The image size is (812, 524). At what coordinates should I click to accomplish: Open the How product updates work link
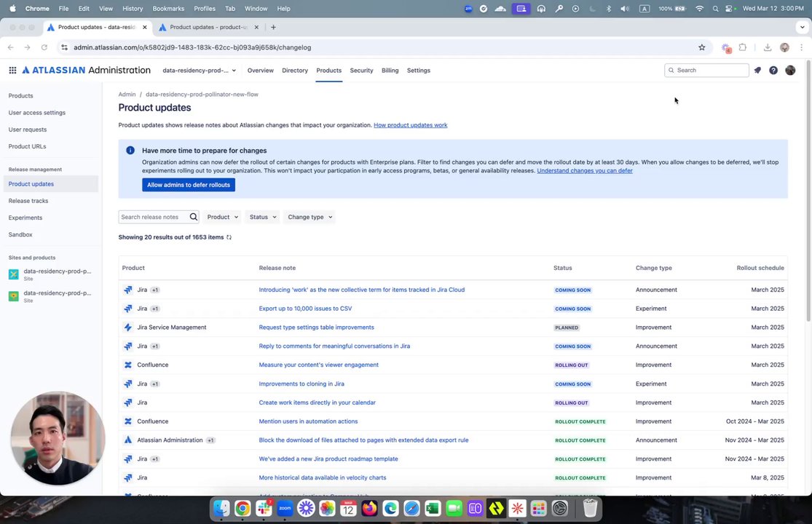tap(411, 125)
